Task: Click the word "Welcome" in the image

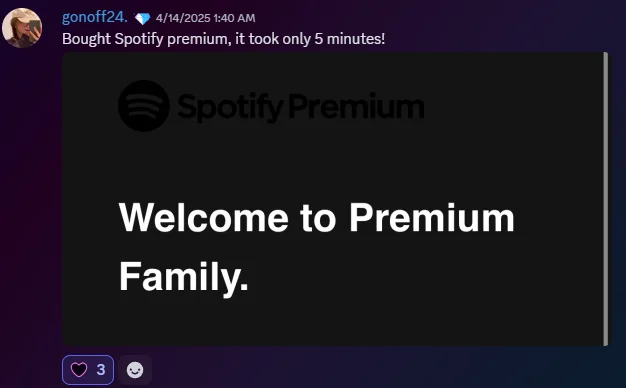Action: pyautogui.click(x=204, y=218)
